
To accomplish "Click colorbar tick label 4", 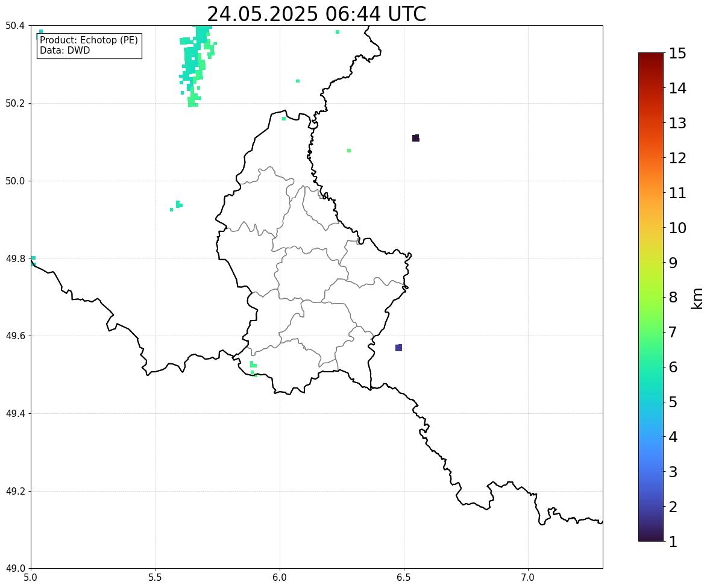I will [673, 437].
